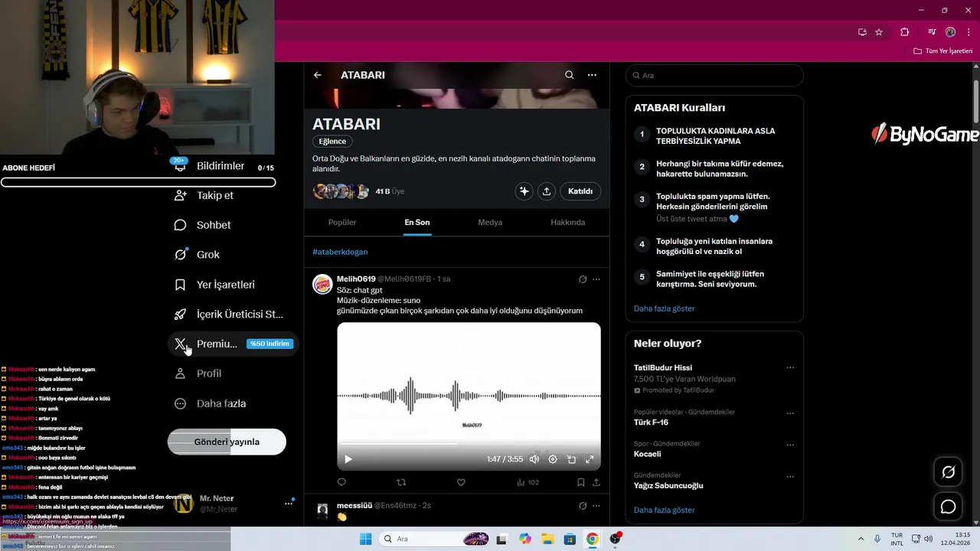
Task: Switch to the Popüler tab
Action: [342, 223]
